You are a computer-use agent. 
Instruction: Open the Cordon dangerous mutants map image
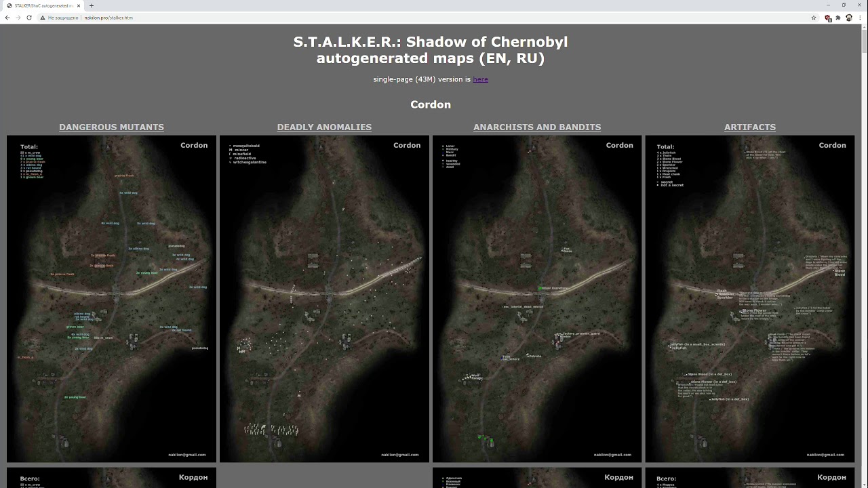coord(111,299)
